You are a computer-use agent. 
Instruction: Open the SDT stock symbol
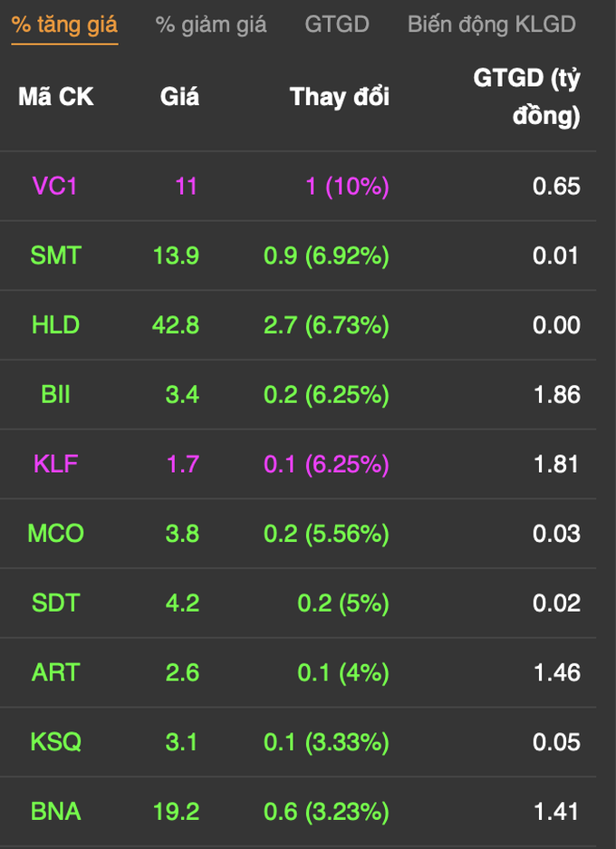coord(56,603)
